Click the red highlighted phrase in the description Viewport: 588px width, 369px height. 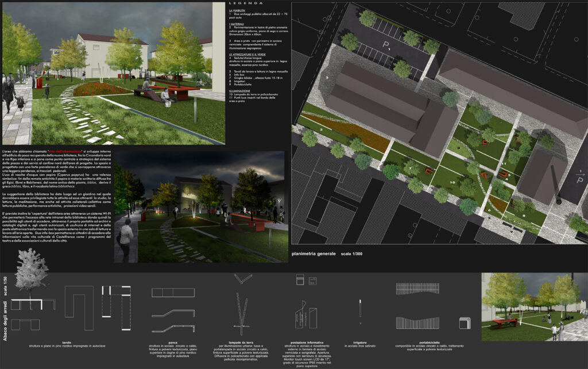(x=65, y=151)
